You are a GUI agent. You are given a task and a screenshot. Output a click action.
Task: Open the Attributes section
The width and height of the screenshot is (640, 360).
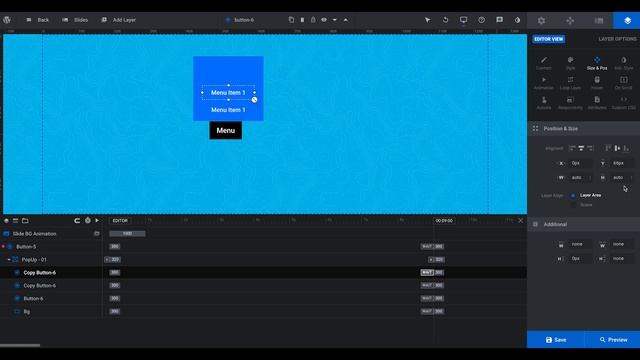[597, 103]
